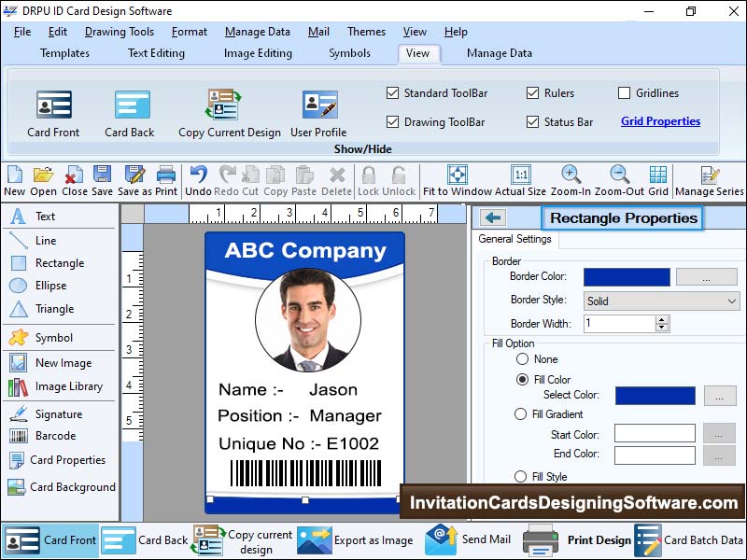The image size is (747, 560).
Task: Click the Fit to Window toolbar icon
Action: pyautogui.click(x=457, y=175)
